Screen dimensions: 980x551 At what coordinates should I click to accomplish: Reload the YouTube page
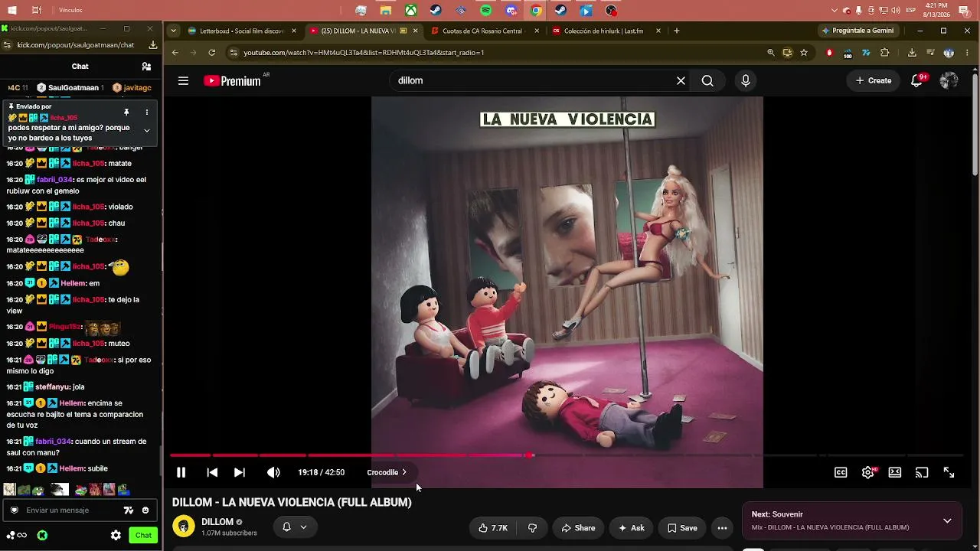(212, 53)
